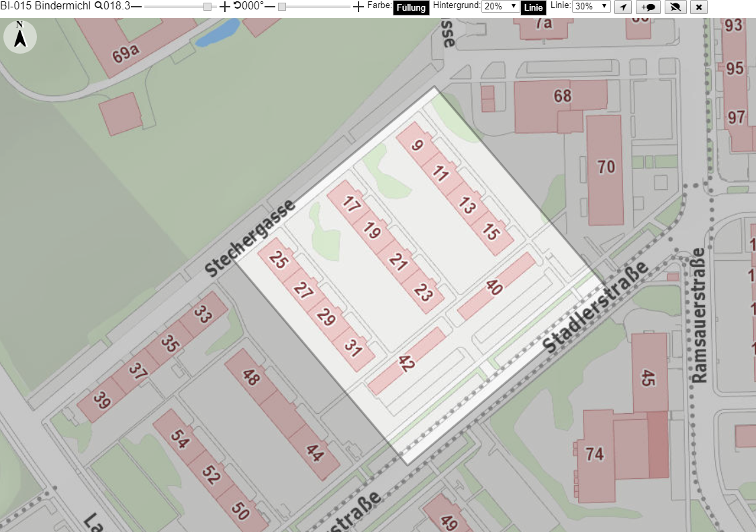Click the rotation minus button

pos(270,7)
